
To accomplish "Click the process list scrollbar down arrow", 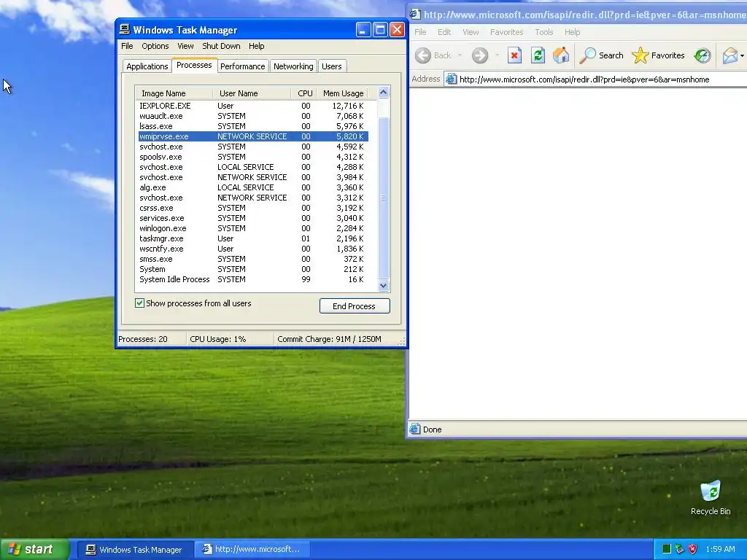I will 384,286.
